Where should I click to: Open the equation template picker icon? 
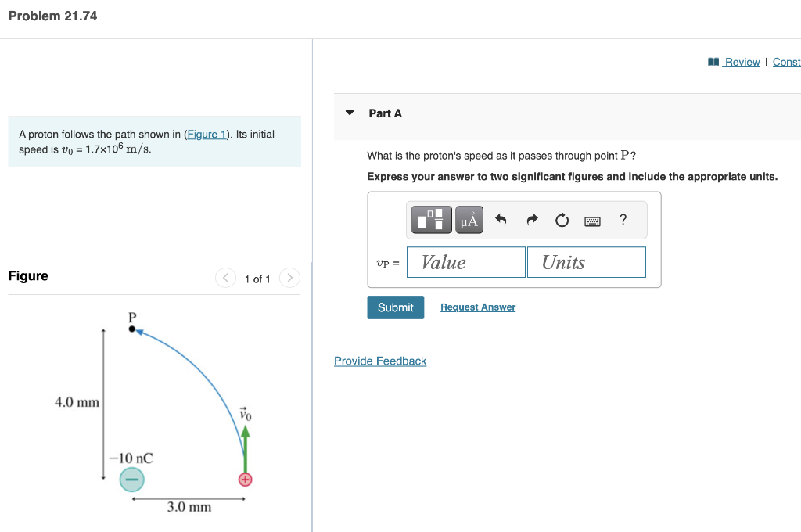point(429,220)
